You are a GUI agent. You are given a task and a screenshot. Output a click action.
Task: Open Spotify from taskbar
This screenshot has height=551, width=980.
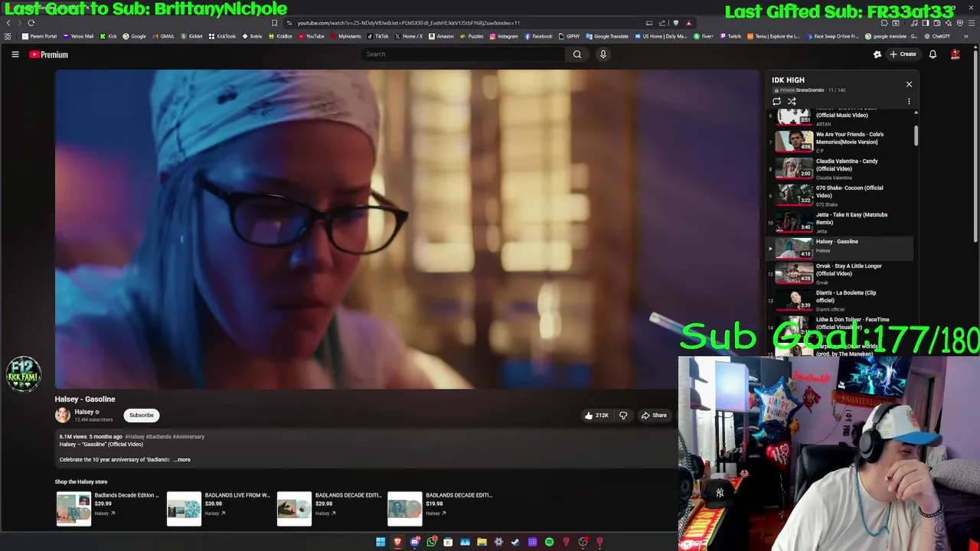tap(549, 542)
